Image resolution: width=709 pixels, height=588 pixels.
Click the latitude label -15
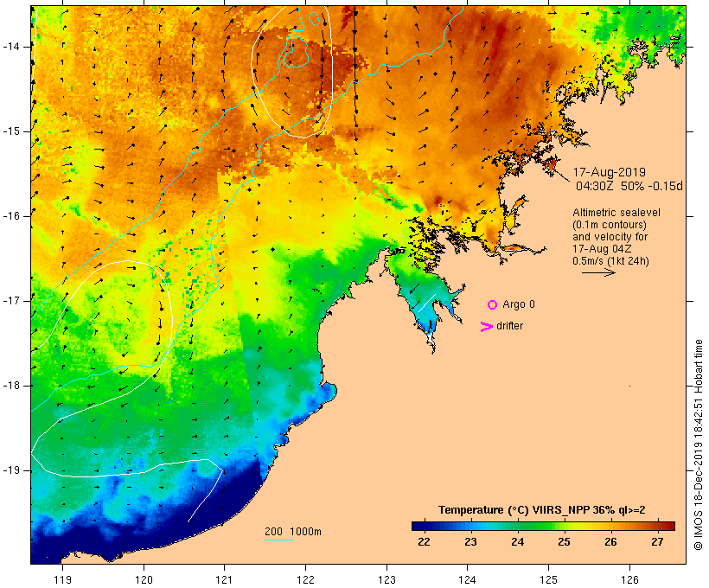tap(11, 131)
